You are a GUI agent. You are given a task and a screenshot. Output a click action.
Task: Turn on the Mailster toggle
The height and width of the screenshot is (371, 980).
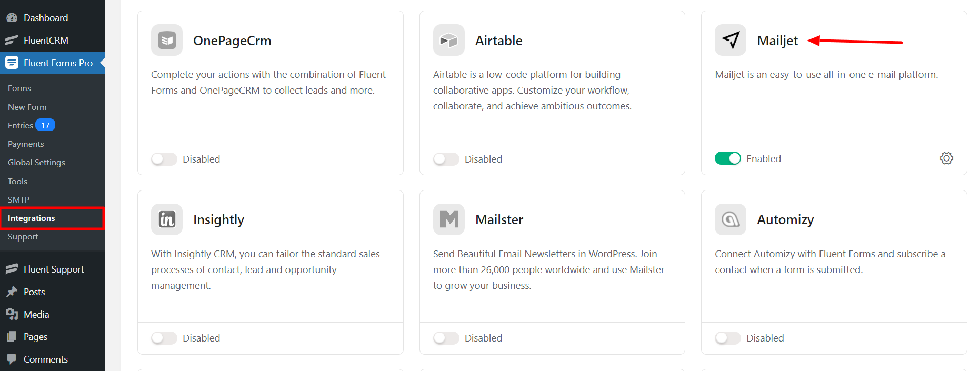pos(446,338)
